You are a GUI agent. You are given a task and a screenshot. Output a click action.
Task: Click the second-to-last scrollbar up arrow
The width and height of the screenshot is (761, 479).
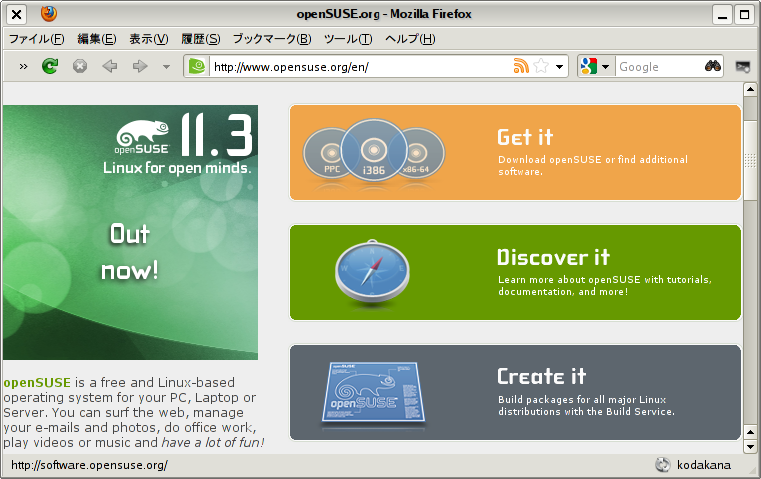(x=750, y=432)
